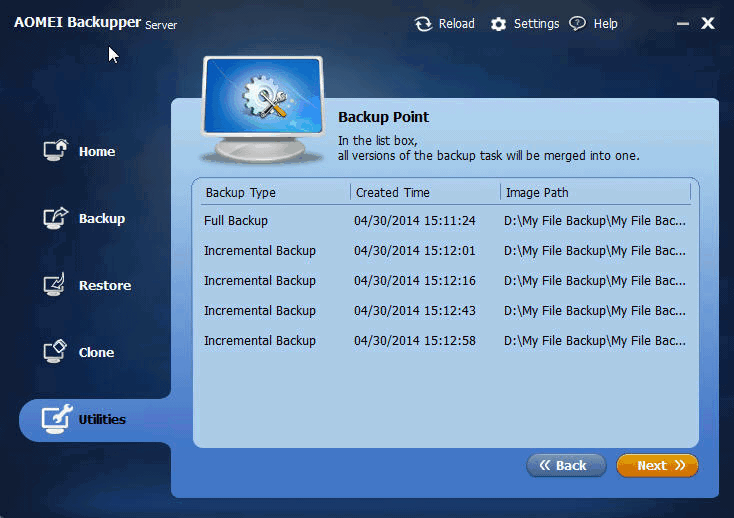Switch to the Backup section label
Viewport: 734px width, 518px height.
(102, 219)
